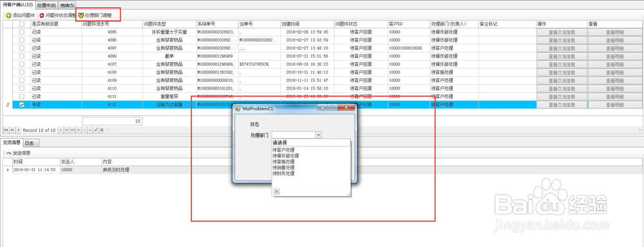Click the 截单 cell in row 4099
This screenshot has width=644, height=247.
(169, 56)
